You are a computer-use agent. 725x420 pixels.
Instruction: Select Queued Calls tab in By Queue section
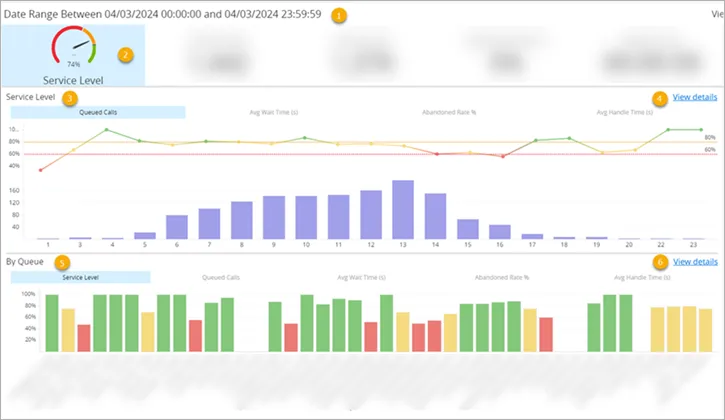pyautogui.click(x=221, y=278)
